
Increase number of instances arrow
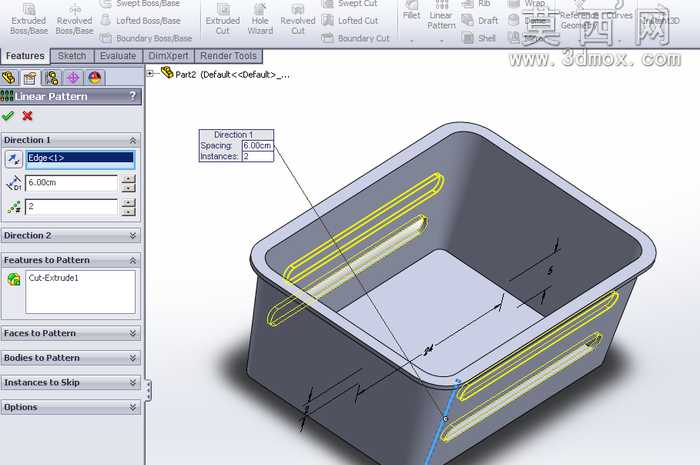[129, 203]
